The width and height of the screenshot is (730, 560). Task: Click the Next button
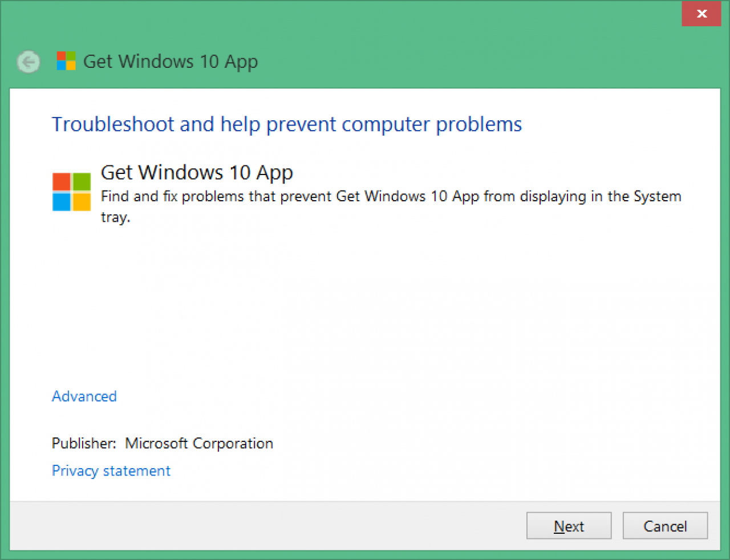569,526
